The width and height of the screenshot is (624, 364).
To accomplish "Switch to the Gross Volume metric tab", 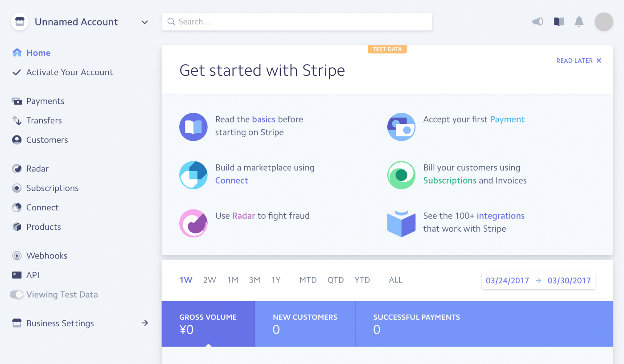I will (208, 324).
